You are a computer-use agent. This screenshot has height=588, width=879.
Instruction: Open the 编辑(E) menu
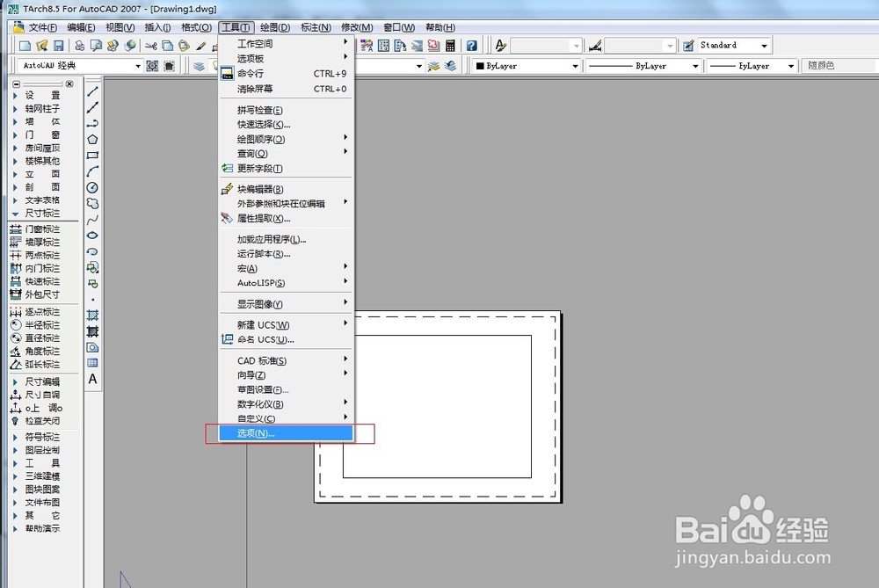point(81,27)
